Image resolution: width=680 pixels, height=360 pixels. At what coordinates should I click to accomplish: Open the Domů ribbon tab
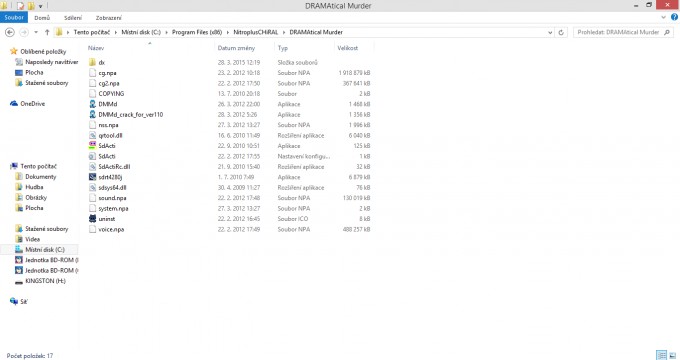point(42,18)
